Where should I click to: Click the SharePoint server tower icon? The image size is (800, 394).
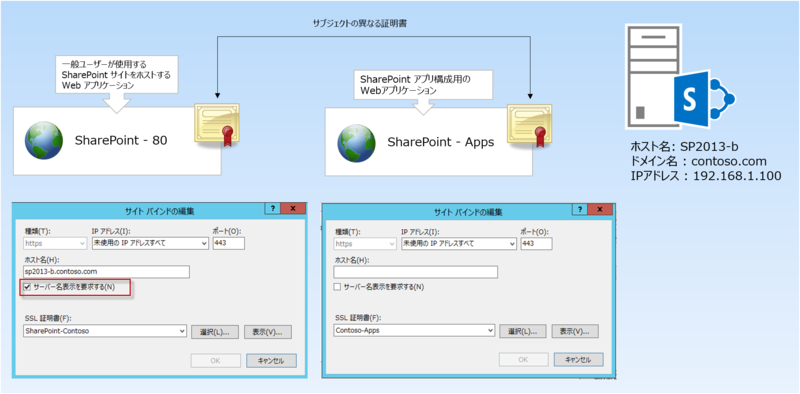[653, 77]
